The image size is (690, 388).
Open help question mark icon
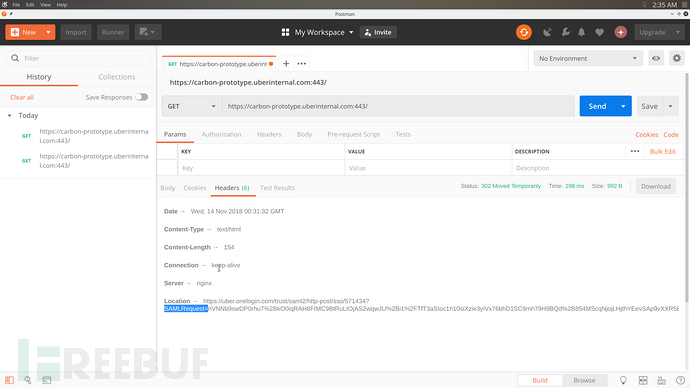pyautogui.click(x=680, y=380)
